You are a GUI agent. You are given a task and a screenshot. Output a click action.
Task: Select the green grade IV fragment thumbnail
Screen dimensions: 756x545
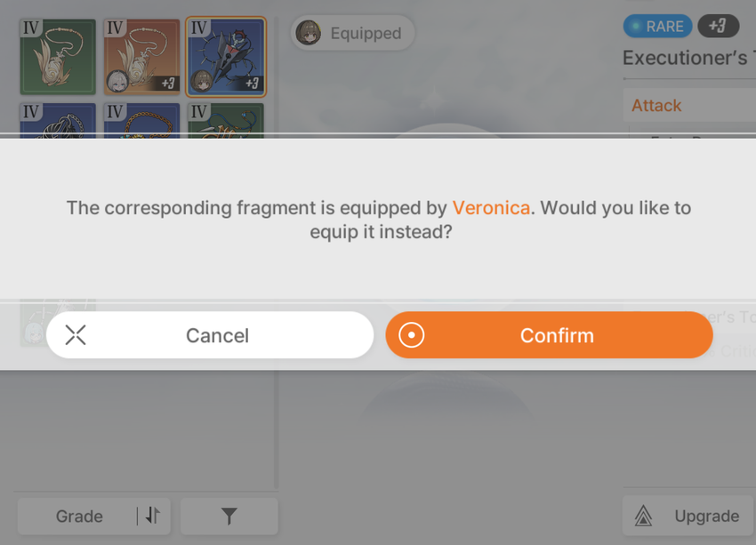click(58, 57)
